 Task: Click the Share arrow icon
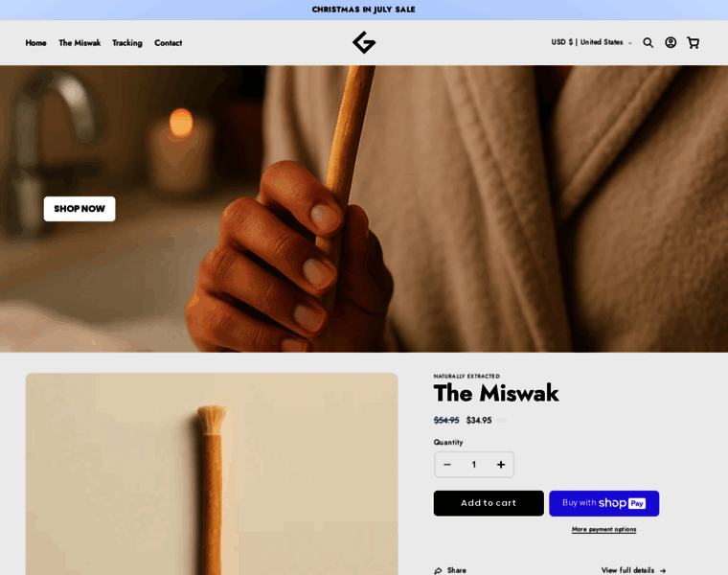438,570
